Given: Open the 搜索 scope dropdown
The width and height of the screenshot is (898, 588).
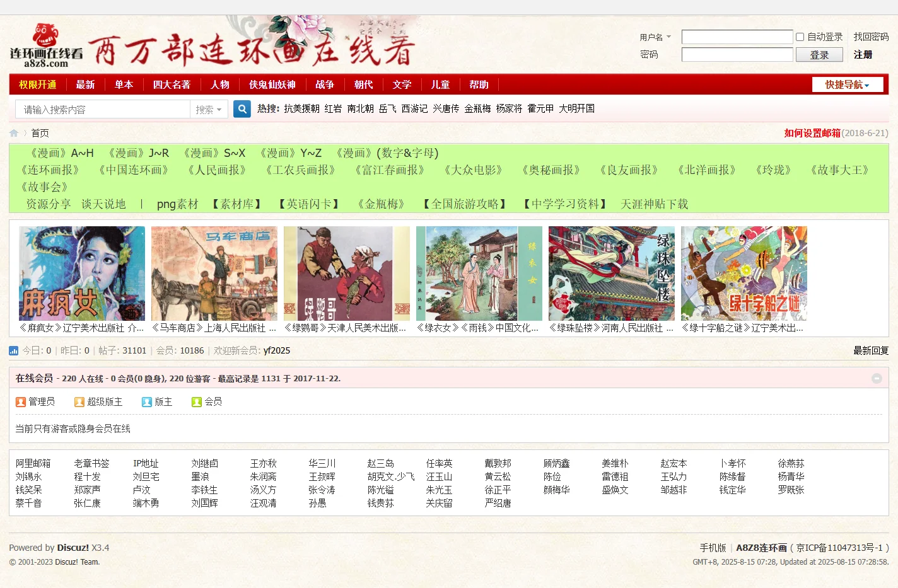Looking at the screenshot, I should click(208, 110).
